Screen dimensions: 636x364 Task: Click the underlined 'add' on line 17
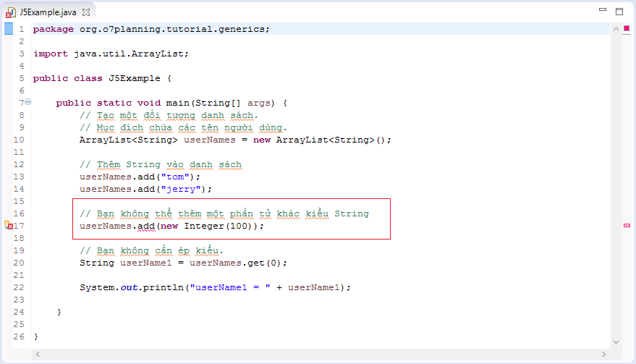tap(146, 226)
